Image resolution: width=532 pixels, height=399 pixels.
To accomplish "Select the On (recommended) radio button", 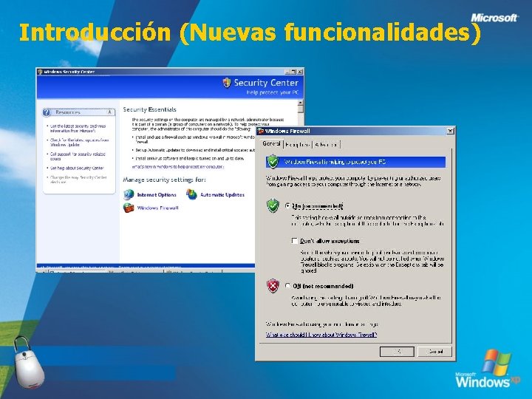I will coord(287,206).
